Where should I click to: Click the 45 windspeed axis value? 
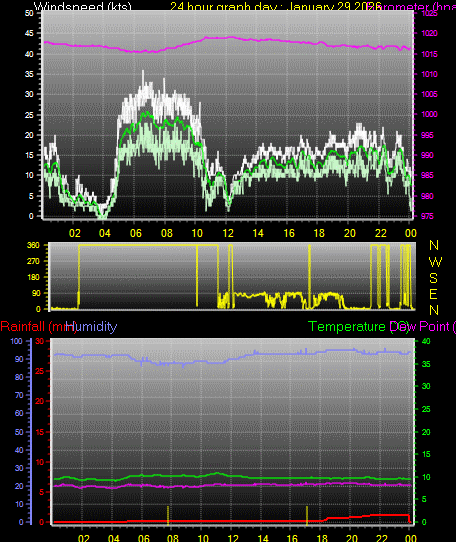coord(29,34)
